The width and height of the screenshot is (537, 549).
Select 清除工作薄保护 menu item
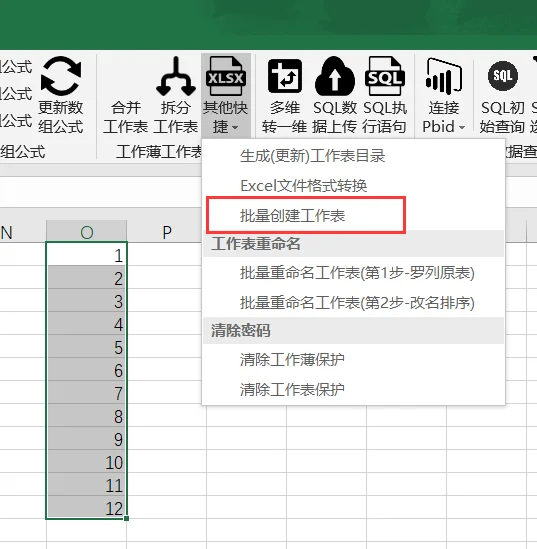(x=354, y=360)
